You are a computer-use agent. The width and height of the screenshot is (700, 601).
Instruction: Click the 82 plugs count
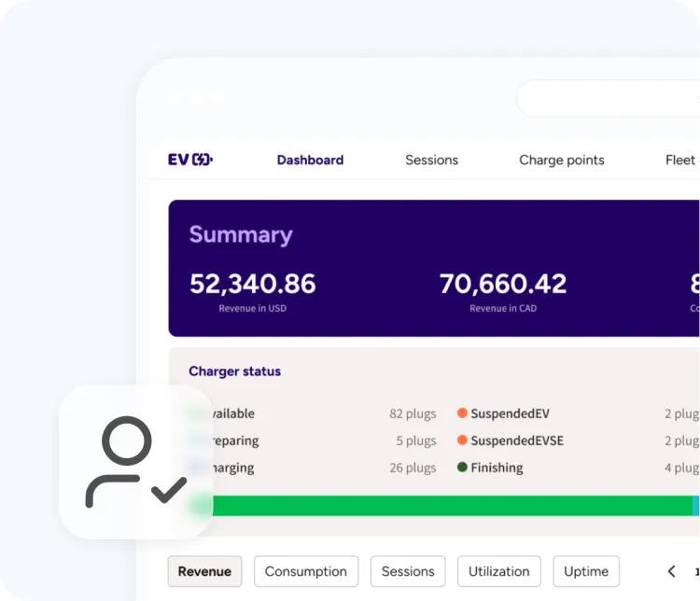tap(413, 414)
